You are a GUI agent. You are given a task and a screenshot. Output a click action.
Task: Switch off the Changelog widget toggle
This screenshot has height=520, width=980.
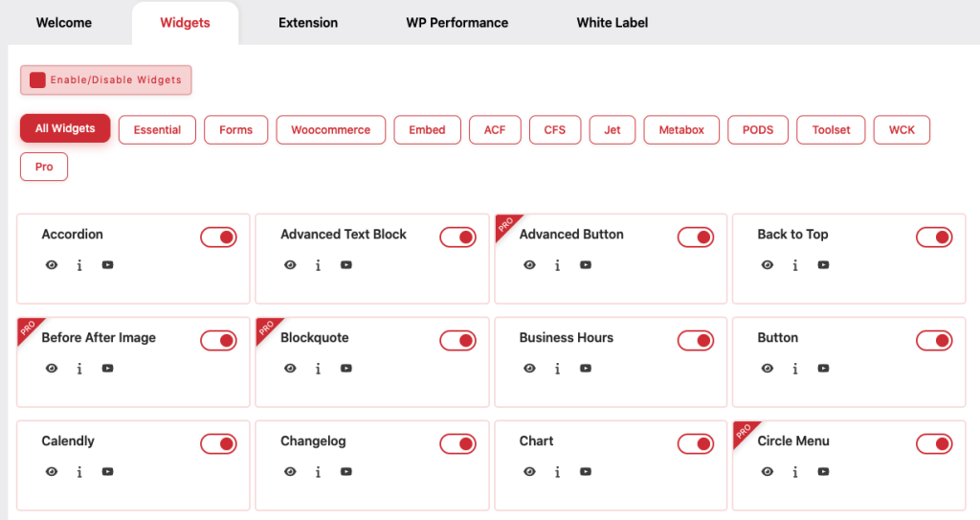457,444
